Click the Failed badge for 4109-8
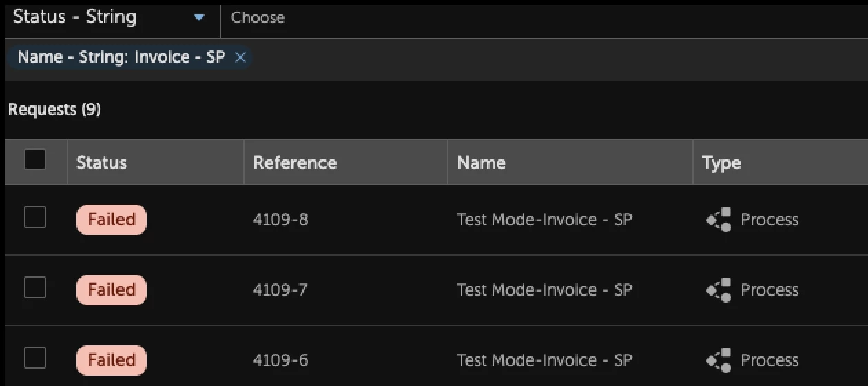The width and height of the screenshot is (868, 386). [112, 220]
